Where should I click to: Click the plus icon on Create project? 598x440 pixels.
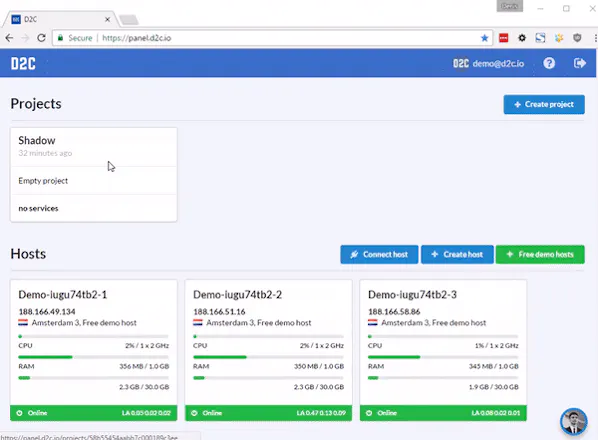tap(517, 104)
